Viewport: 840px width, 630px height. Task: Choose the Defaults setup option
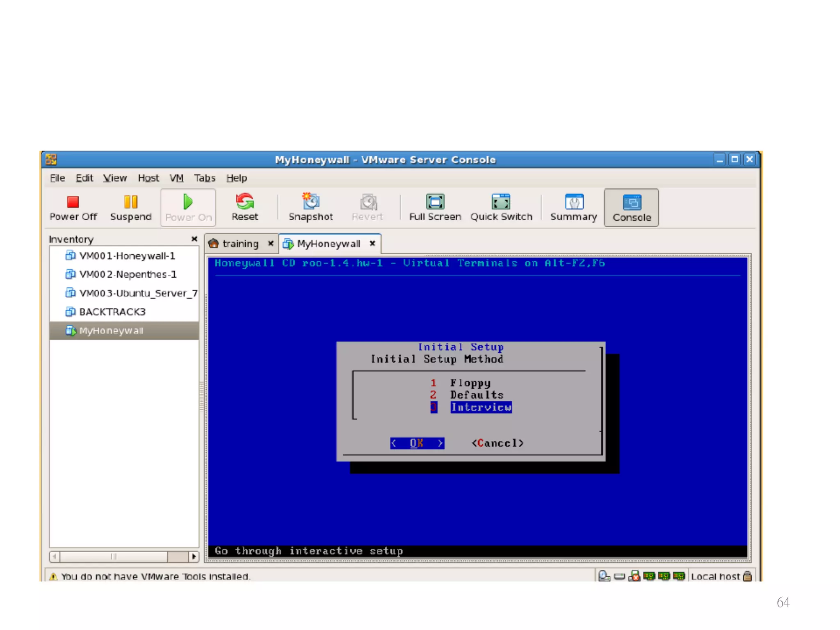coord(477,395)
